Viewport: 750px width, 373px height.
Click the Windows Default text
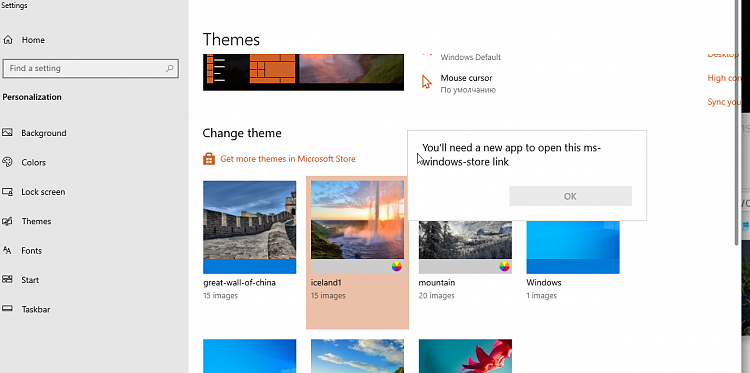pos(470,57)
